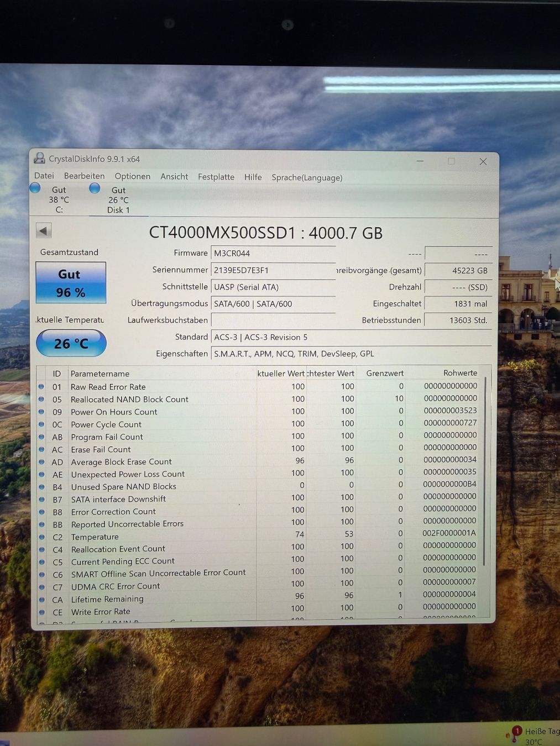Click raw value 002F0000001A of Temperature
This screenshot has height=746, width=560.
pyautogui.click(x=449, y=533)
